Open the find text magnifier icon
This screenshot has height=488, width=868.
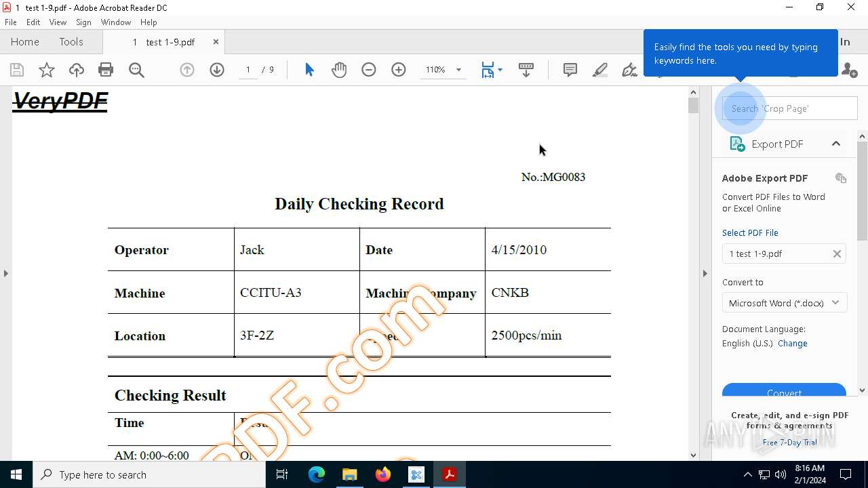136,70
